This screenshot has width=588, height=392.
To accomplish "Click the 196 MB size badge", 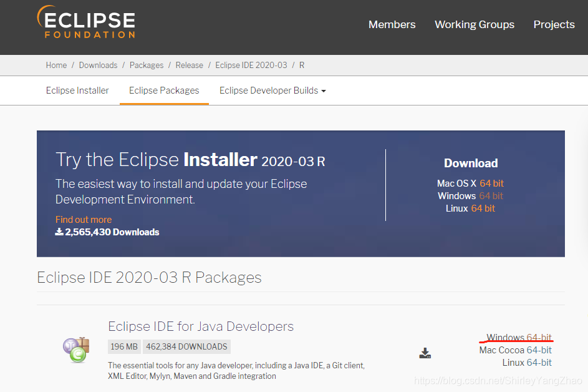I will click(124, 346).
